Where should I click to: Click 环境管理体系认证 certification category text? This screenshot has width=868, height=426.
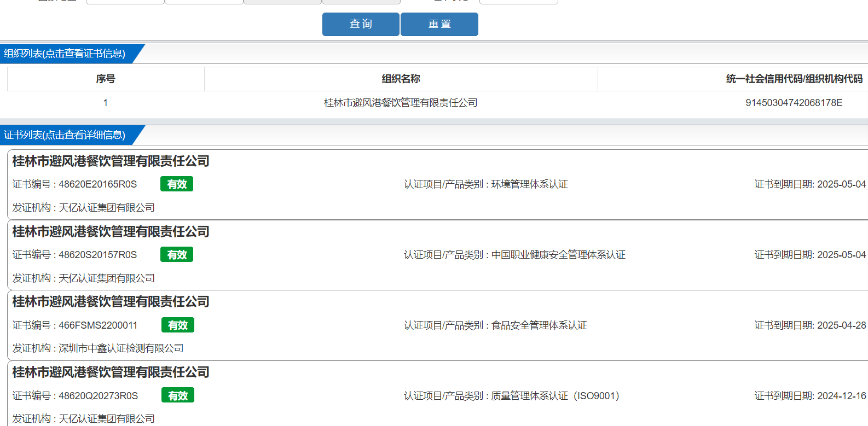530,184
